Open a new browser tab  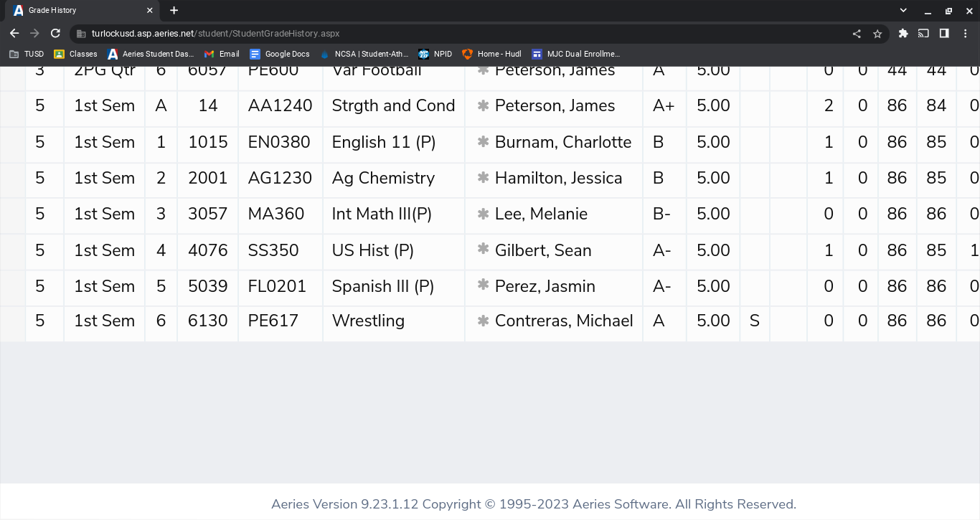tap(174, 10)
